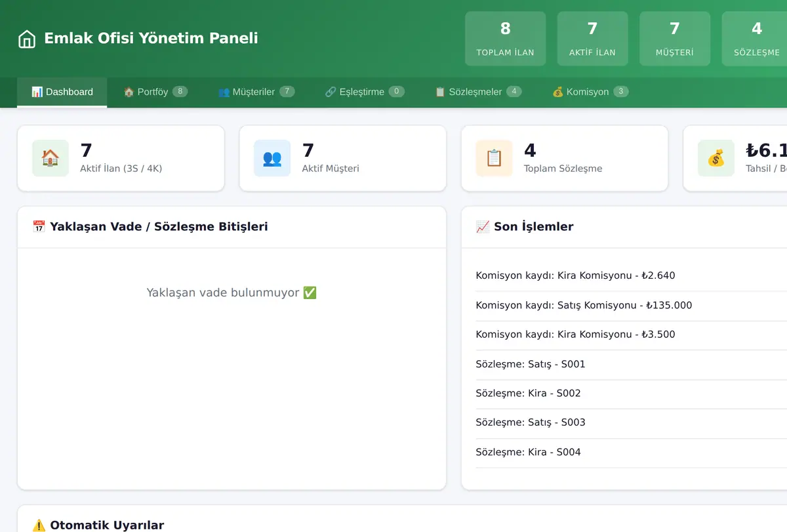Click the money bag icon on Tahsil card
The image size is (787, 532).
pyautogui.click(x=716, y=158)
